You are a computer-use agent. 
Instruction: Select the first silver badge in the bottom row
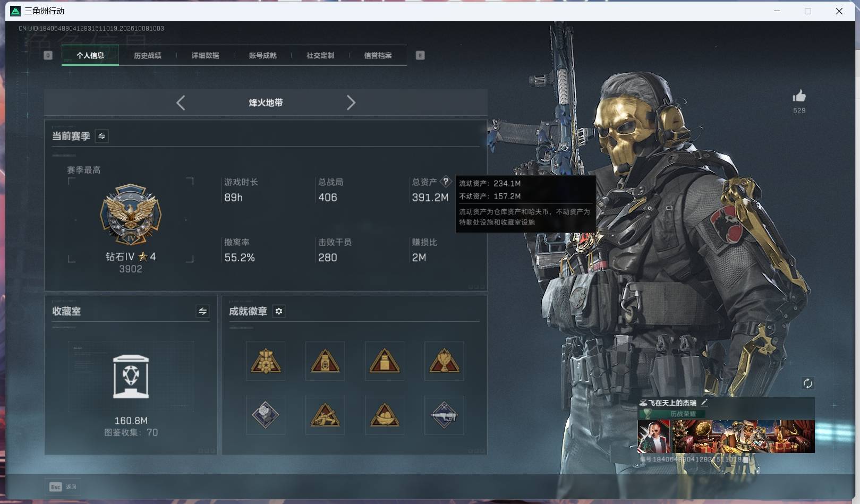[266, 415]
